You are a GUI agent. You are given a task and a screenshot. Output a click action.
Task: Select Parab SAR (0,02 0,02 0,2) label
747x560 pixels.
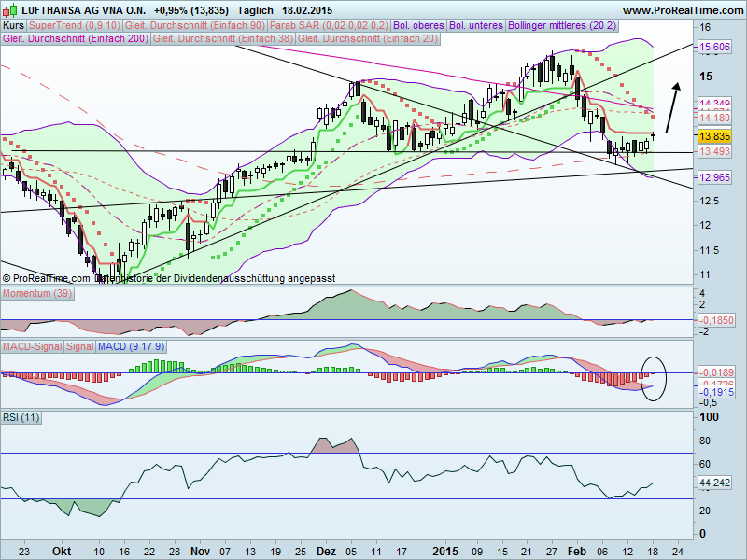click(330, 26)
